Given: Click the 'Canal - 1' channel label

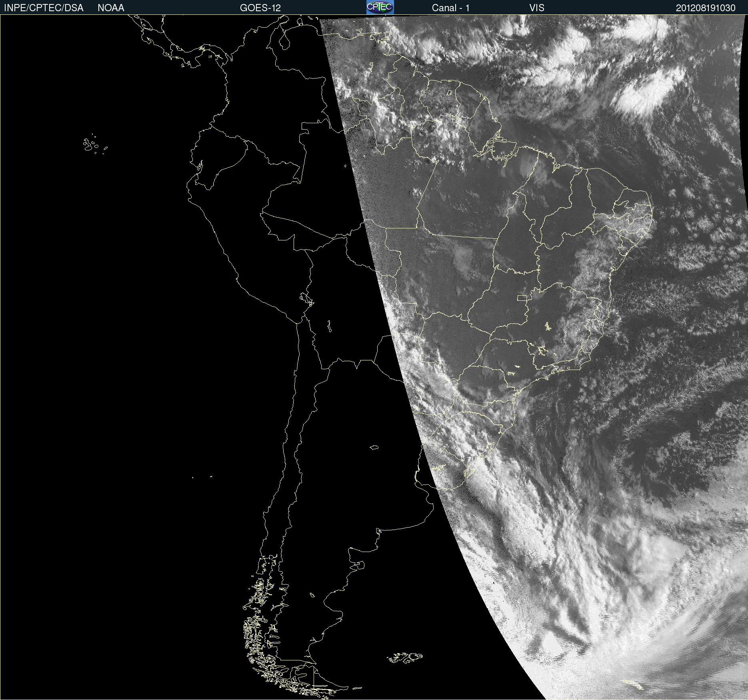Looking at the screenshot, I should (x=451, y=8).
